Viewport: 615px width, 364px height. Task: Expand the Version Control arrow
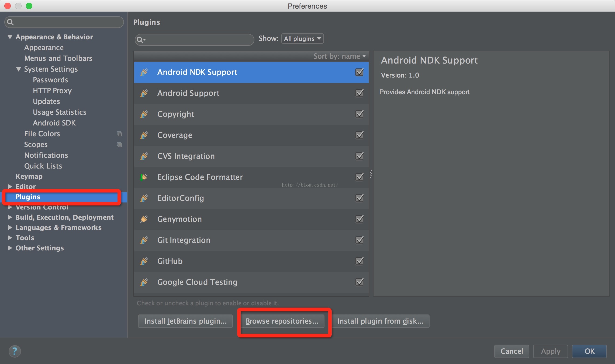[x=10, y=207]
